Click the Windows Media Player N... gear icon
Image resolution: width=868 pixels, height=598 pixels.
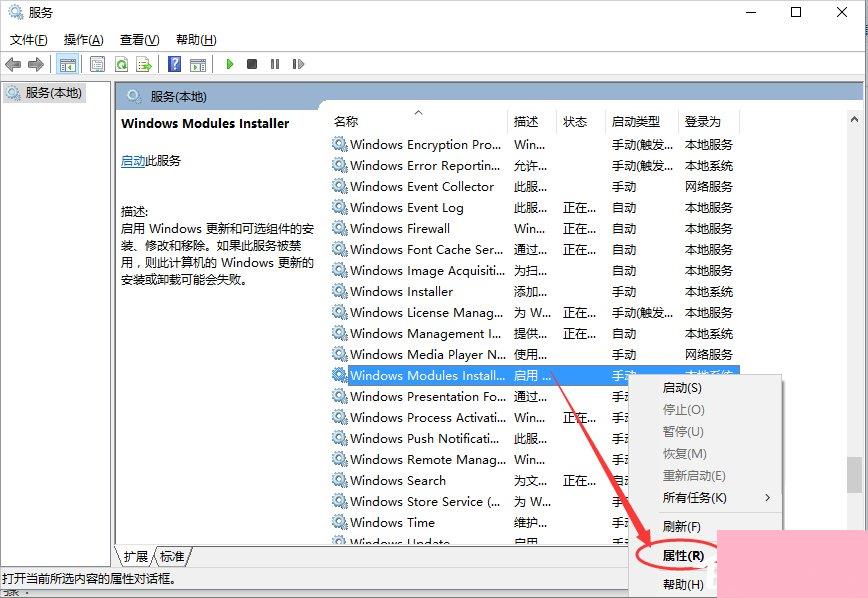coord(339,355)
